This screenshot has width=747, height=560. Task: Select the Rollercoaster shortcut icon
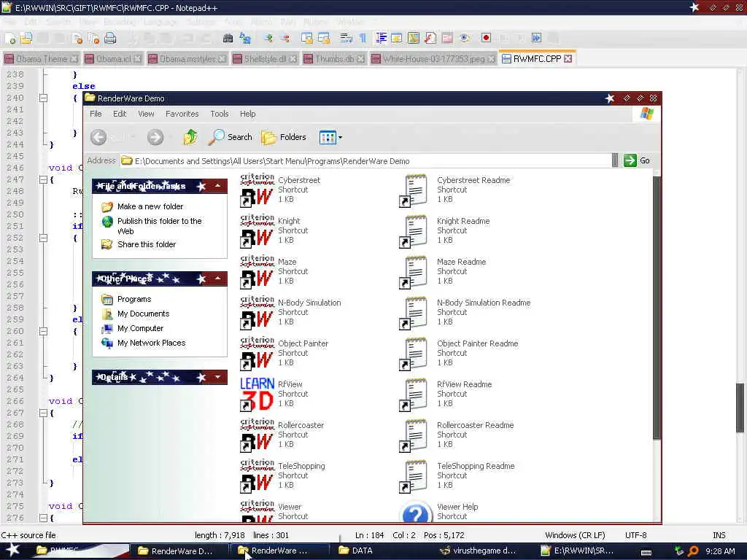(258, 435)
